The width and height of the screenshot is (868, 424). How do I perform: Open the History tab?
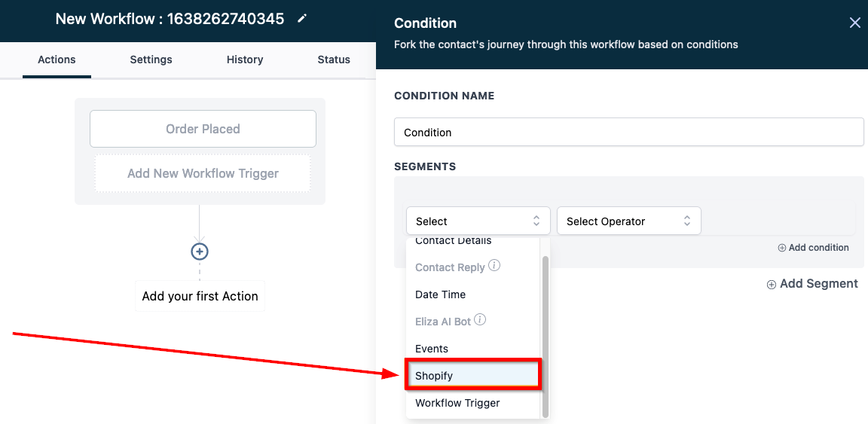[245, 59]
